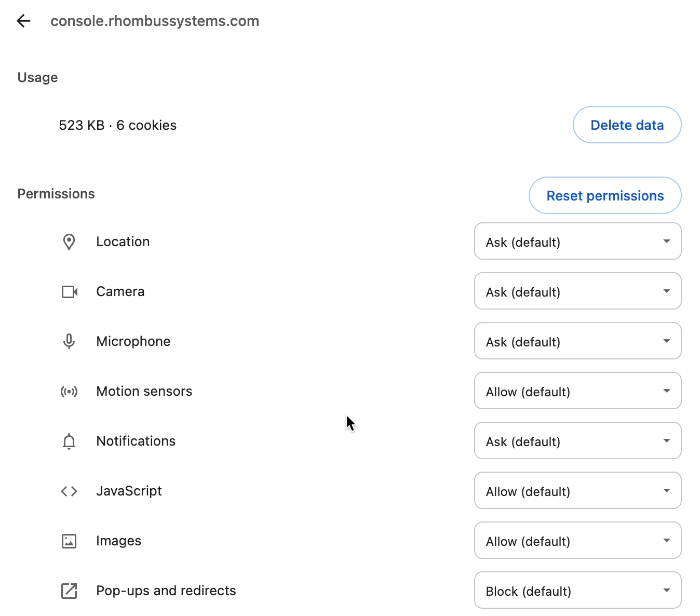Click the Images picture icon

[x=69, y=541]
